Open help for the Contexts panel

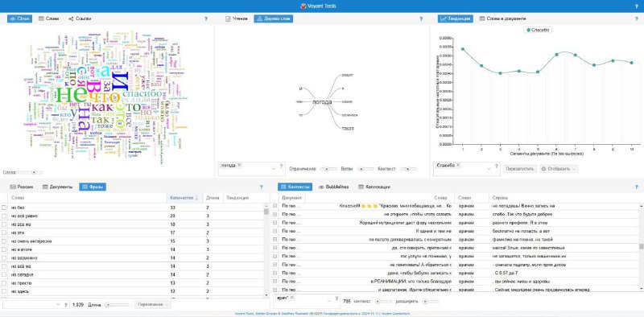(x=637, y=187)
